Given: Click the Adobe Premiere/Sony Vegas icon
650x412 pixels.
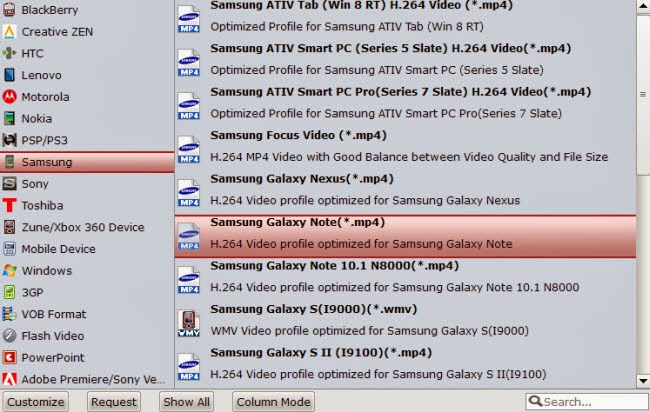Looking at the screenshot, I should click(9, 379).
